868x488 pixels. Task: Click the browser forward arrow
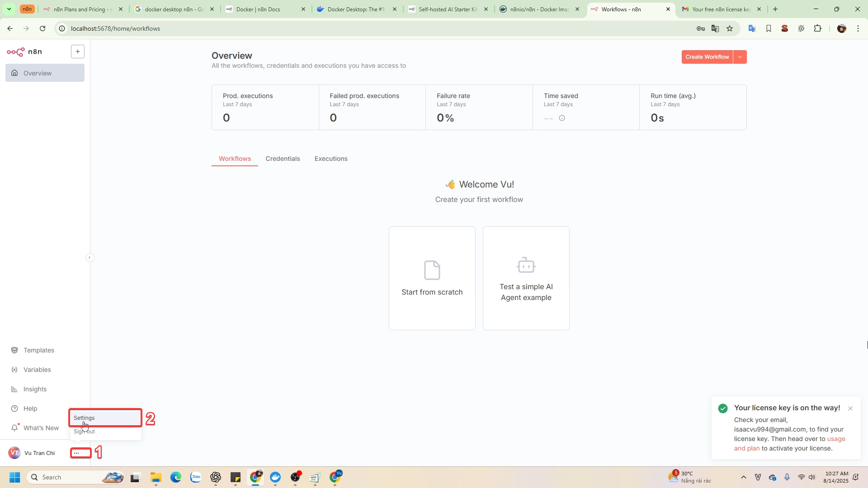click(x=26, y=28)
